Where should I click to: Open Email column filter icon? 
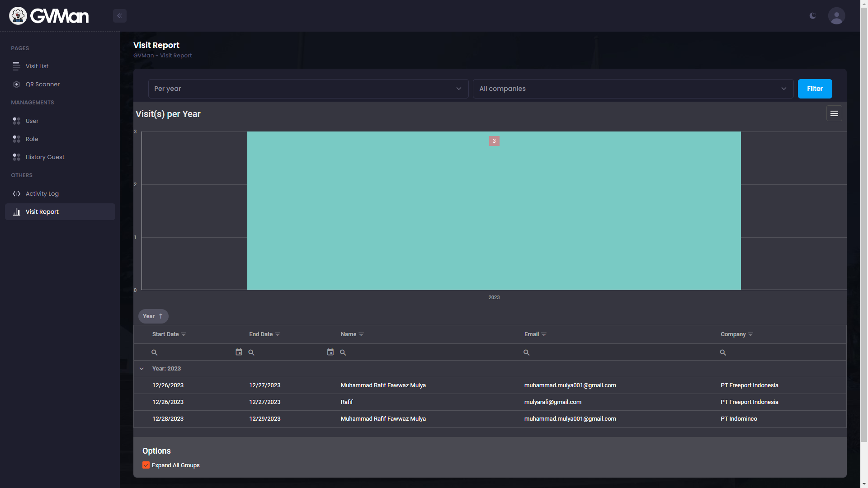[x=544, y=334]
